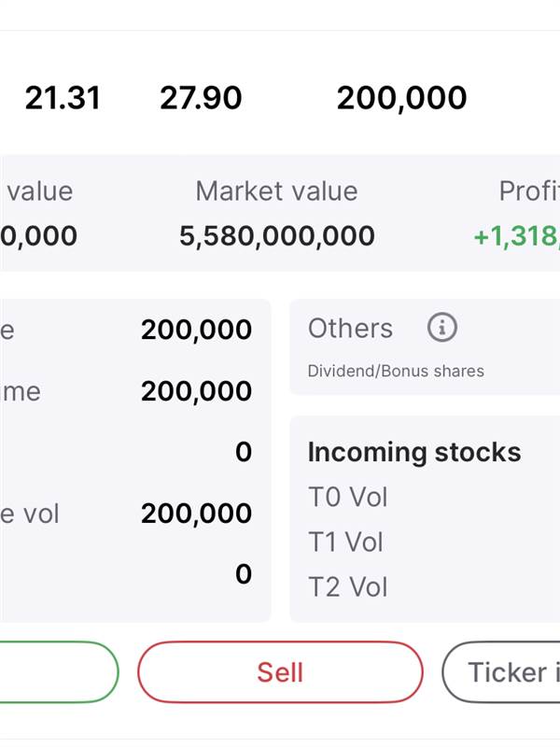
Task: Select the T1 Vol row
Action: (346, 542)
